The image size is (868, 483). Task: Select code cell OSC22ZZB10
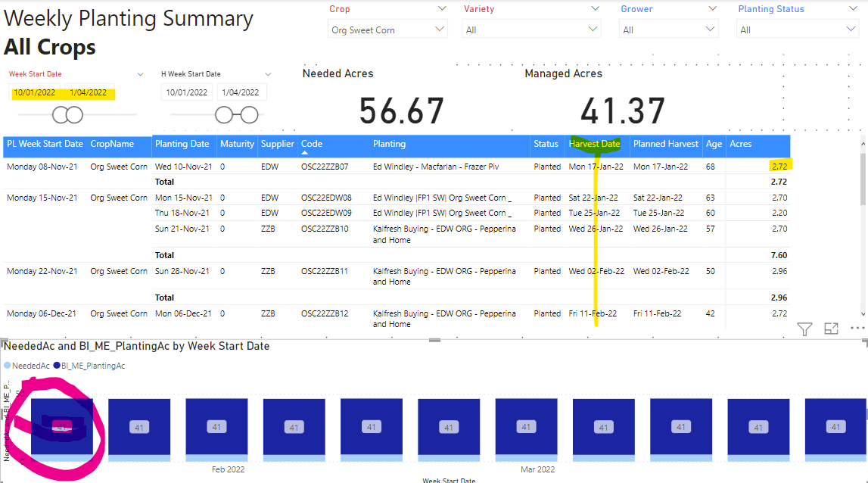click(325, 229)
